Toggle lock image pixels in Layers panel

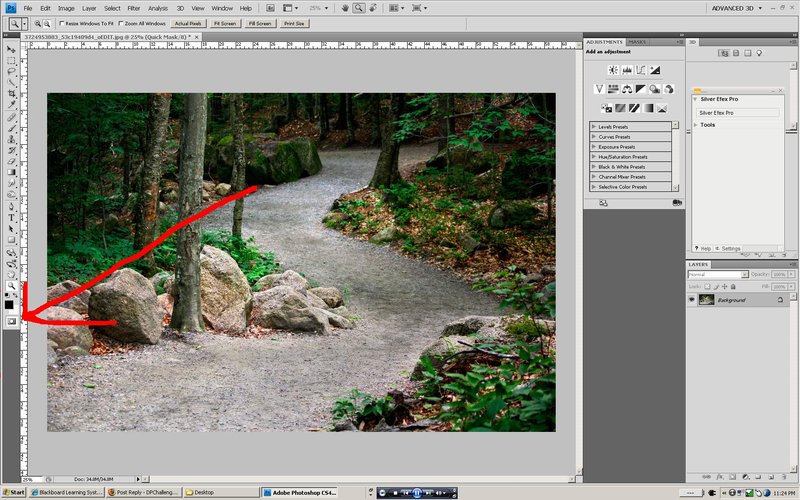[x=716, y=287]
